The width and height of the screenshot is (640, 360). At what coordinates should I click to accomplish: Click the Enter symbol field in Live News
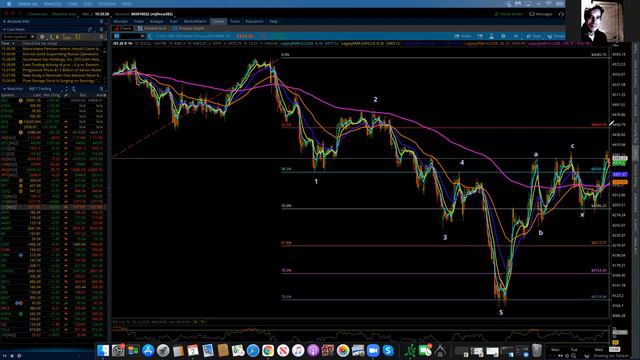coord(16,37)
